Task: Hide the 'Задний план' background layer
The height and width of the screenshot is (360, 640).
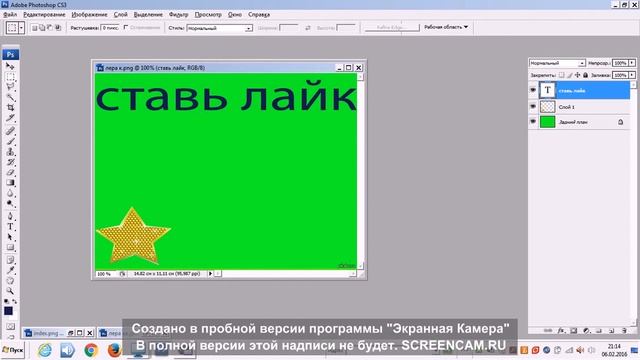Action: [x=533, y=122]
